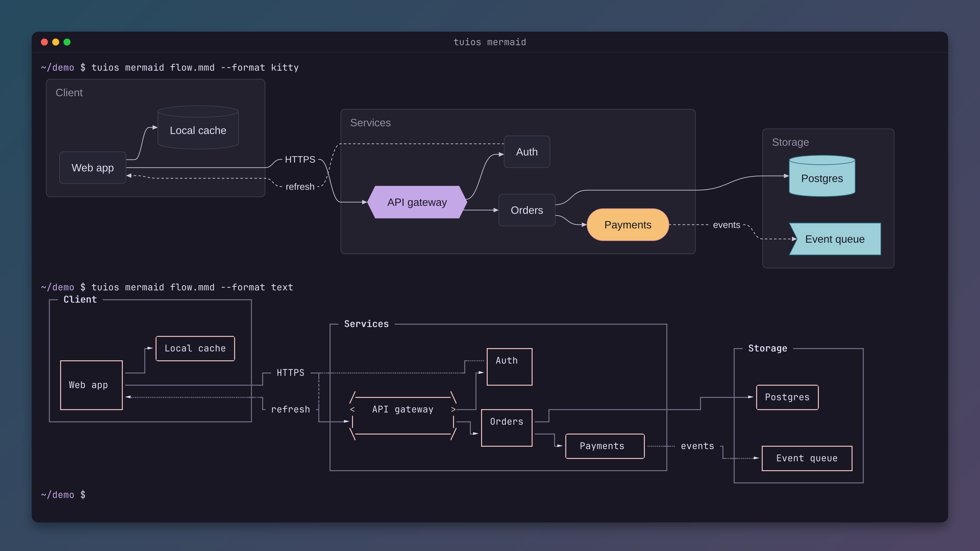980x551 pixels.
Task: Select the purple 'API gateway' hexagon
Action: tap(417, 202)
